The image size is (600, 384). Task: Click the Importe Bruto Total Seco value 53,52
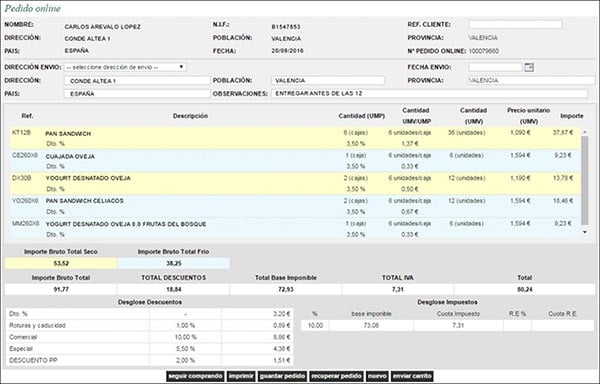point(61,264)
